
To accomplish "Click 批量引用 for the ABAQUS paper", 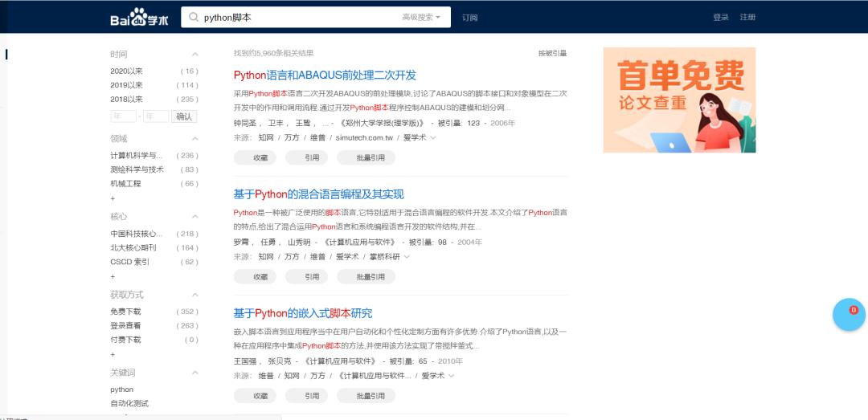I will point(366,157).
